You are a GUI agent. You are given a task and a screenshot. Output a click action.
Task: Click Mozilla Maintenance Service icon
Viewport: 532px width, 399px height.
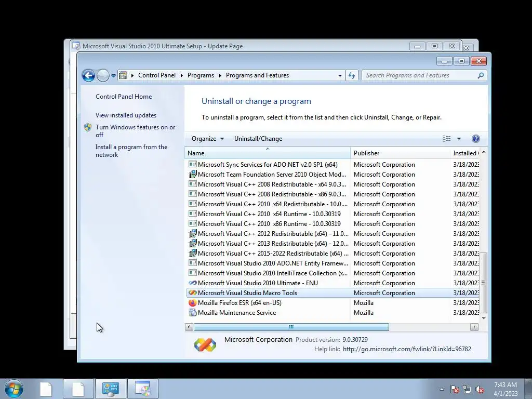(x=192, y=312)
